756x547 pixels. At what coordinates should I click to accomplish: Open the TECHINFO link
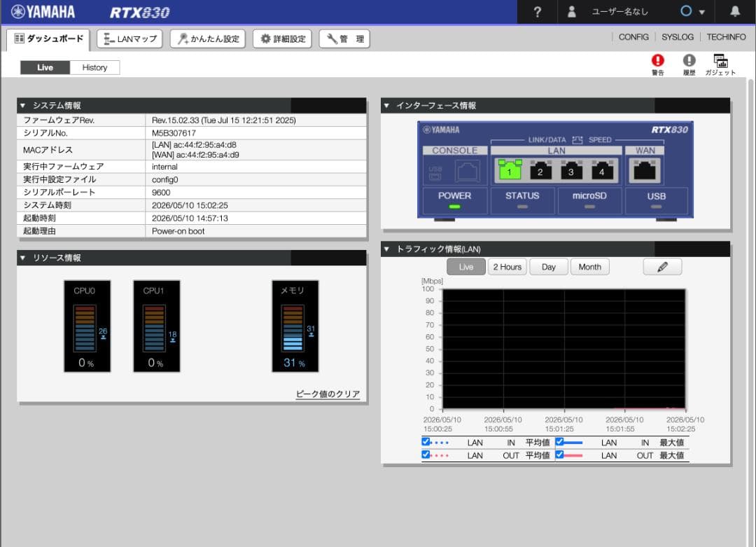tap(726, 37)
